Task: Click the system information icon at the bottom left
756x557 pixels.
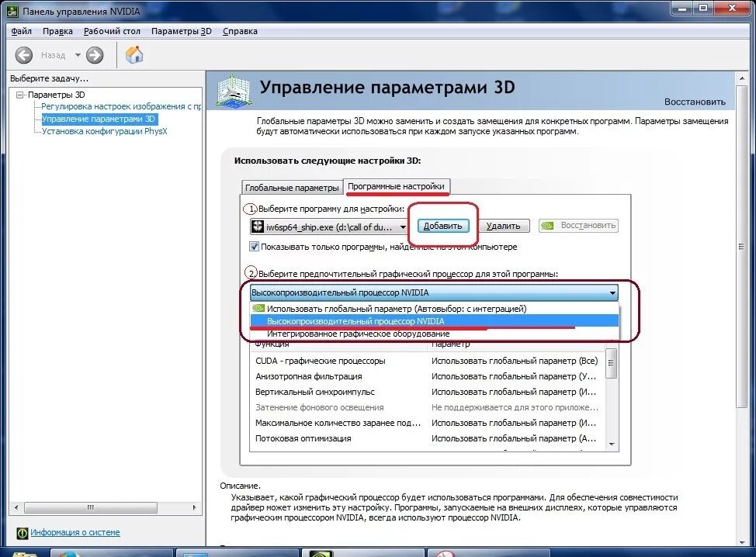Action: click(23, 533)
